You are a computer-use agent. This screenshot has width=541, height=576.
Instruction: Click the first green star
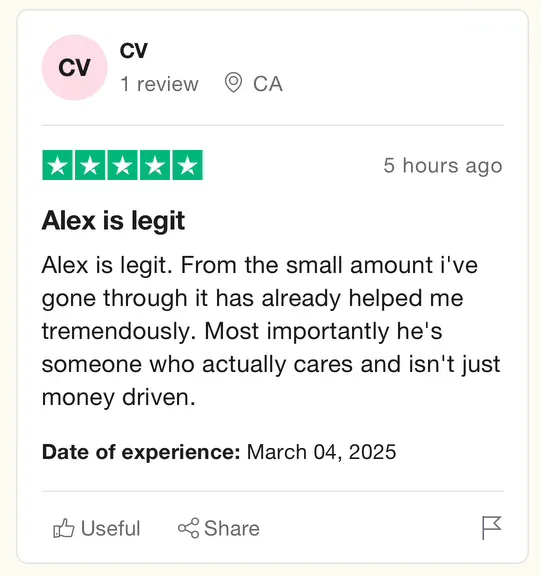click(x=58, y=165)
